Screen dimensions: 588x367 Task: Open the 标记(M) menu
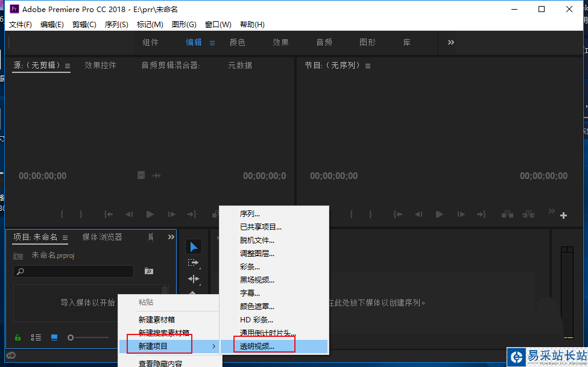point(150,24)
